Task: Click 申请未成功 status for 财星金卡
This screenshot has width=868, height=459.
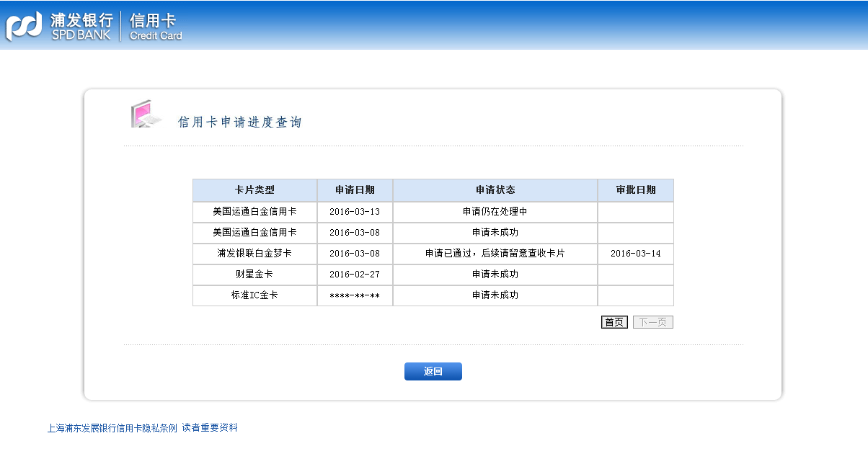Action: coord(495,275)
